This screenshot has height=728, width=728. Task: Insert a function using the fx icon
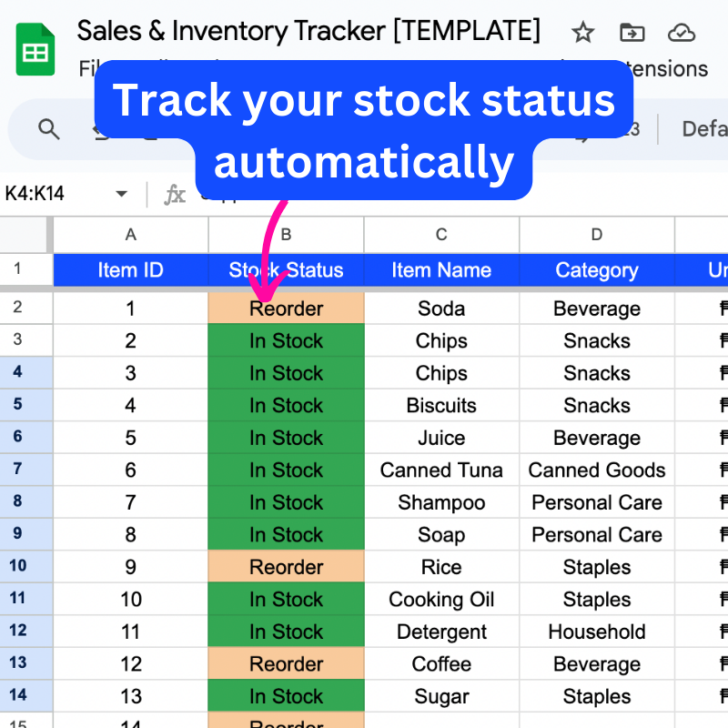(x=174, y=193)
